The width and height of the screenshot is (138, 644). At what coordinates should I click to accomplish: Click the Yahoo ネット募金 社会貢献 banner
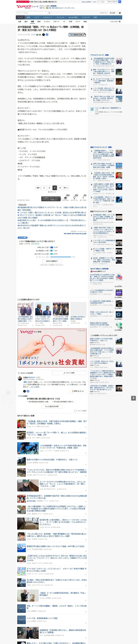click(x=52, y=348)
